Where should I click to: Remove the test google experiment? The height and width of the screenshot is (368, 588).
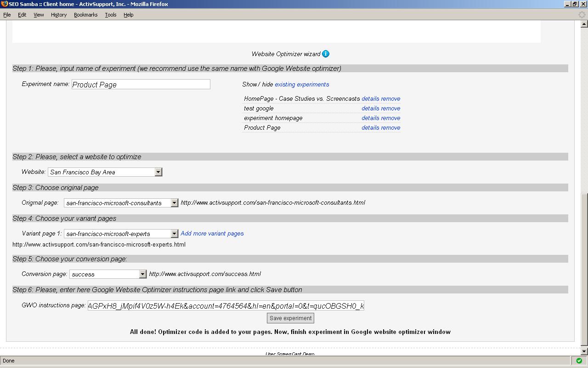coord(390,109)
